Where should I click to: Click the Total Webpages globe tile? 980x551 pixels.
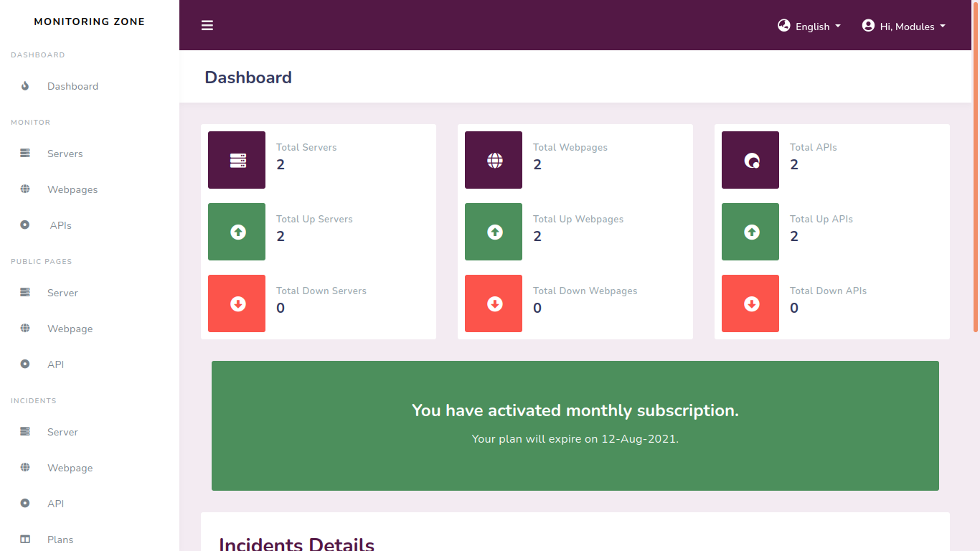coord(494,160)
